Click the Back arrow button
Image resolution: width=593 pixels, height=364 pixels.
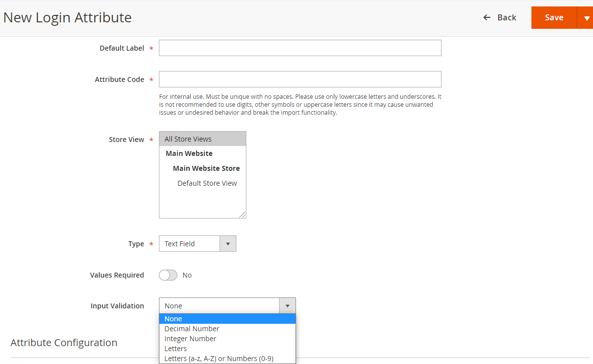[x=500, y=17]
